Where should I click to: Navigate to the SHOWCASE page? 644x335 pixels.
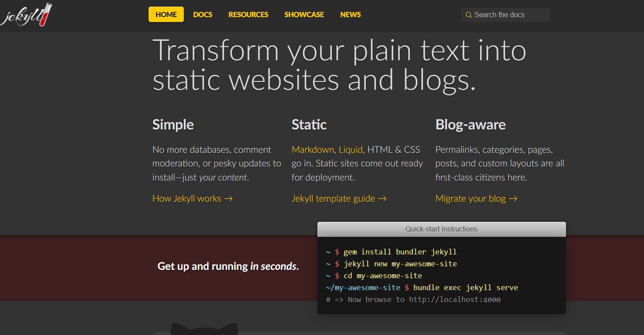coord(304,15)
